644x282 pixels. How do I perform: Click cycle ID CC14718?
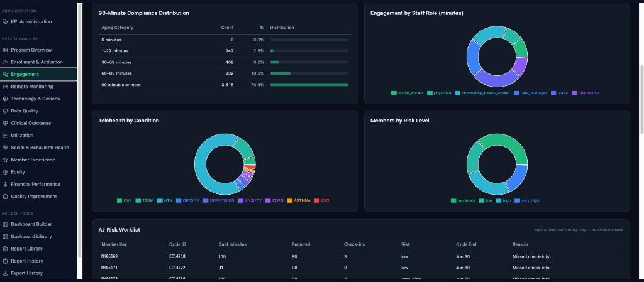177,257
